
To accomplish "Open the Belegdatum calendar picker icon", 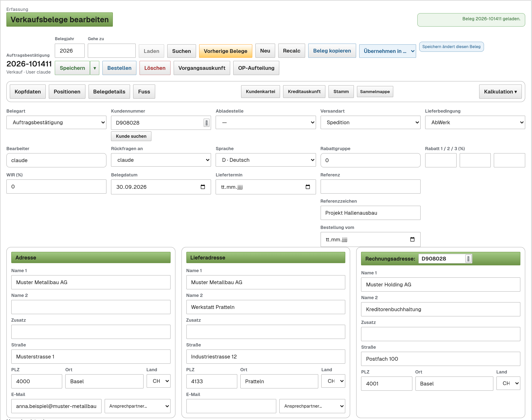I will tap(203, 187).
